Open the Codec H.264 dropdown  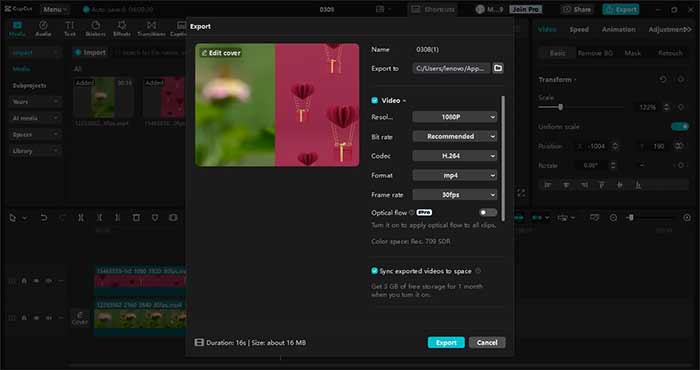[454, 156]
